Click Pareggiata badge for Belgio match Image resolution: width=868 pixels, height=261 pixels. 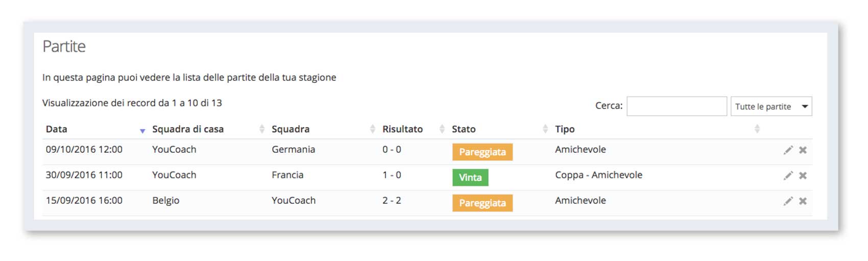(483, 203)
